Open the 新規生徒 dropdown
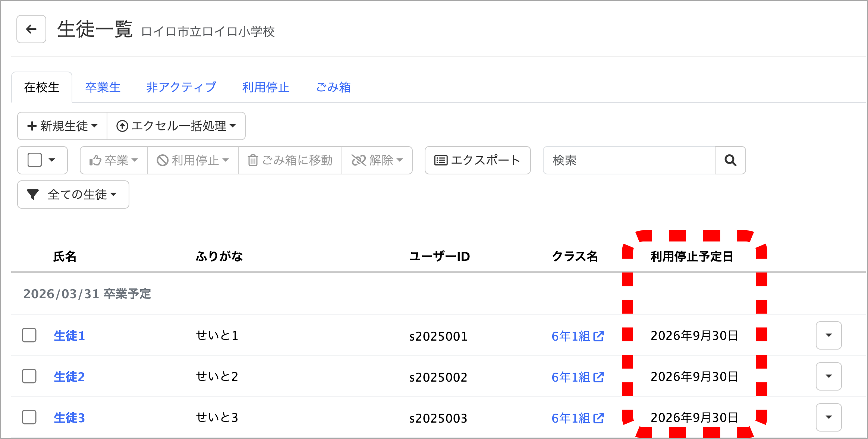 [x=62, y=126]
